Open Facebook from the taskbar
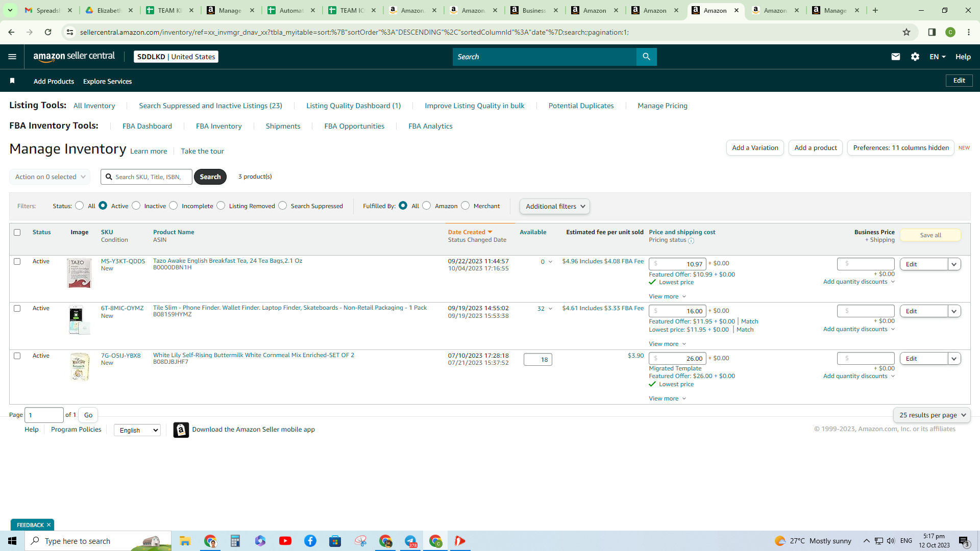The width and height of the screenshot is (980, 551). point(310,541)
